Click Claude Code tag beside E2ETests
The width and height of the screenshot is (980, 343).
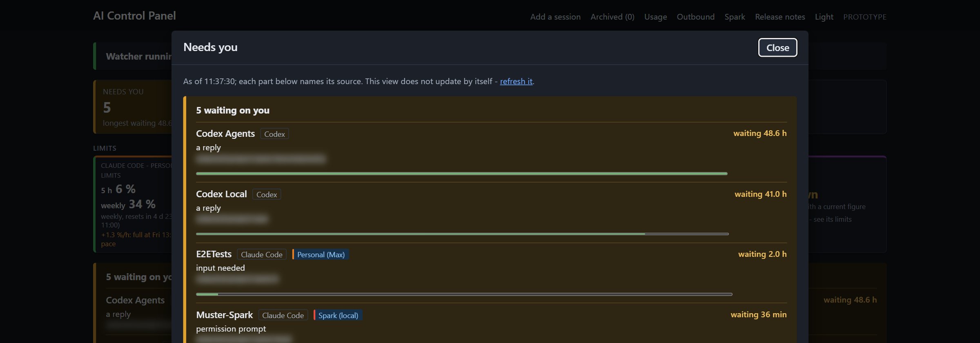(x=262, y=254)
